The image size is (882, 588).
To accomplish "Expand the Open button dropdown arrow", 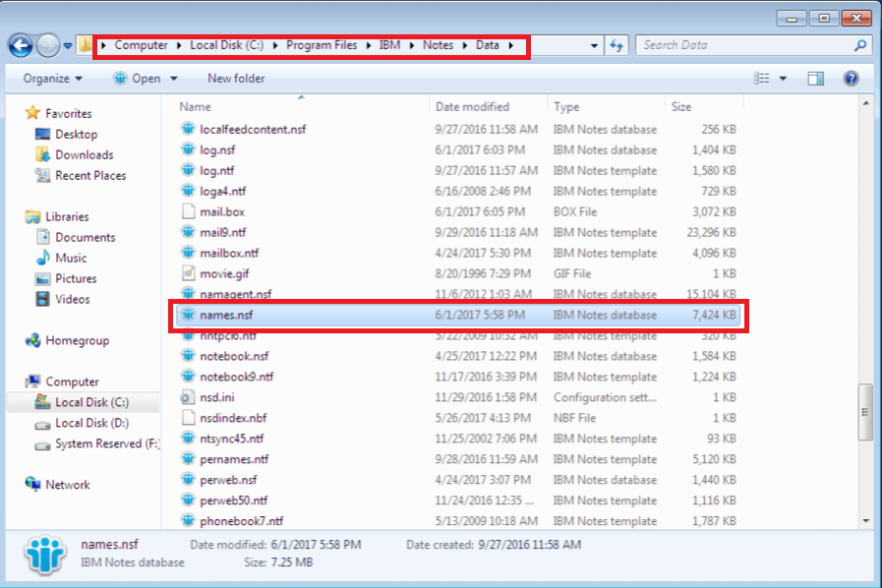I will coord(174,79).
